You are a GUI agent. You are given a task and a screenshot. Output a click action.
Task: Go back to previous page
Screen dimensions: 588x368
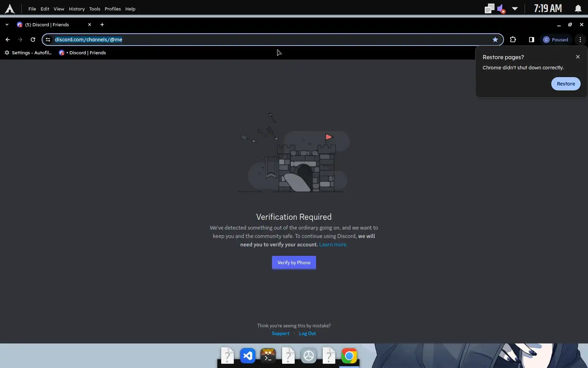[x=8, y=40]
